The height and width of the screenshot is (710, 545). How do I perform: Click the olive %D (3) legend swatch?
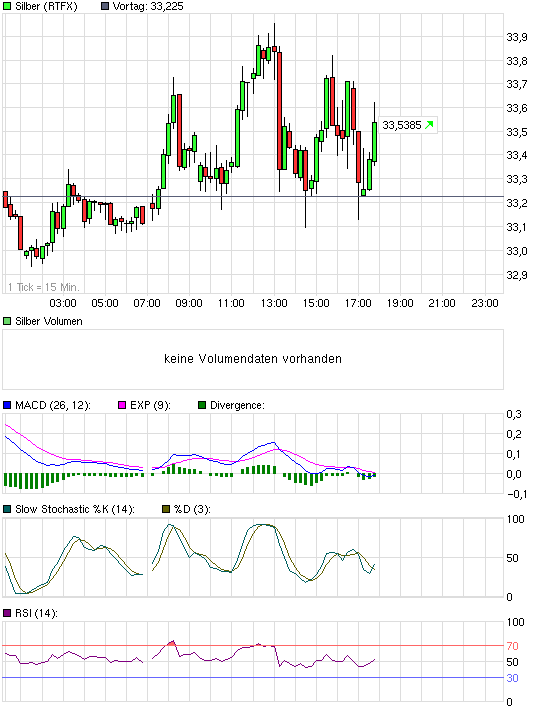click(x=166, y=509)
